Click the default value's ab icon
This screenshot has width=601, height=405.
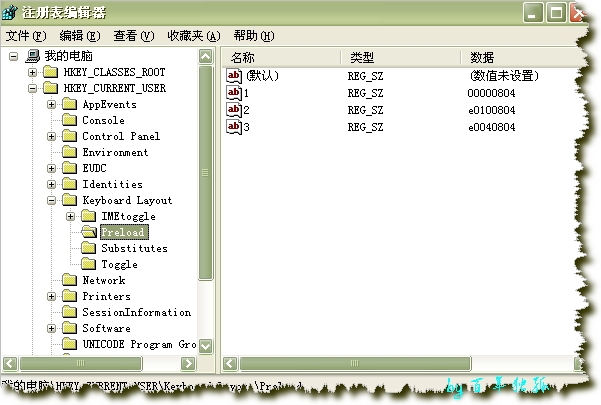click(x=235, y=76)
